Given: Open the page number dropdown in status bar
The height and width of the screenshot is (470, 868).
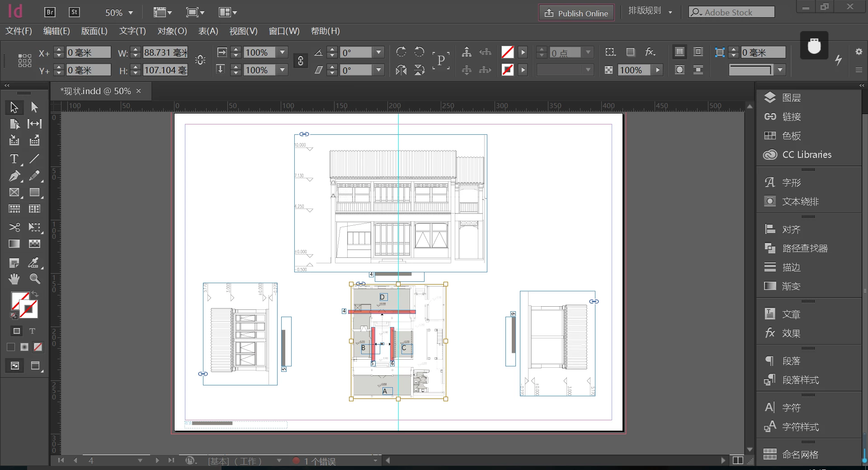Looking at the screenshot, I should tap(140, 461).
